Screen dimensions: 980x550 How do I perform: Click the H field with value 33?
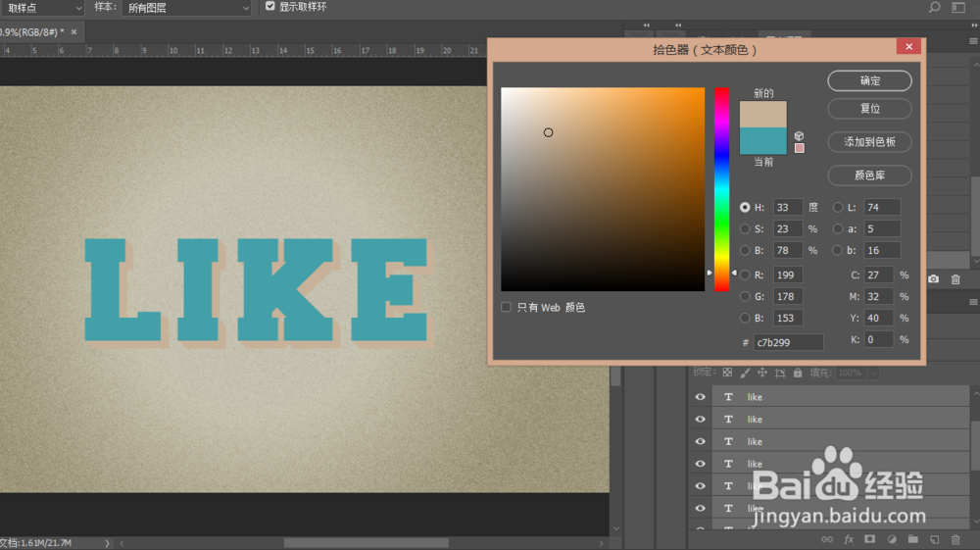788,207
